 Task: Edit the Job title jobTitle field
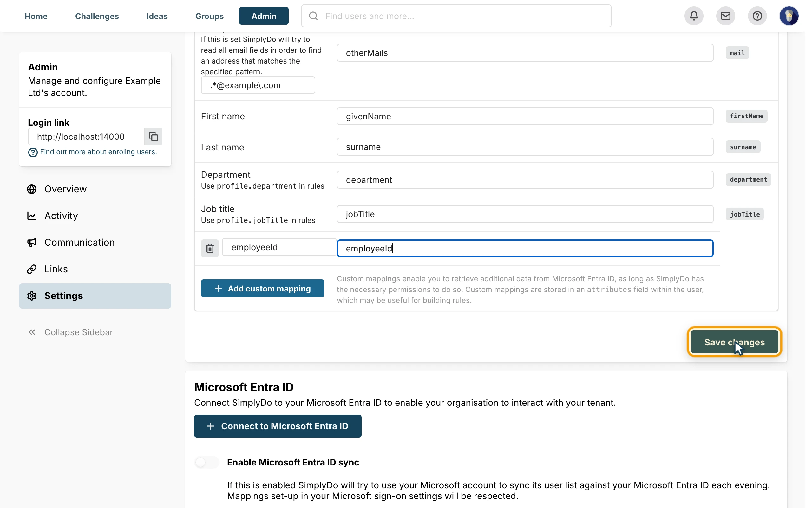pos(525,214)
